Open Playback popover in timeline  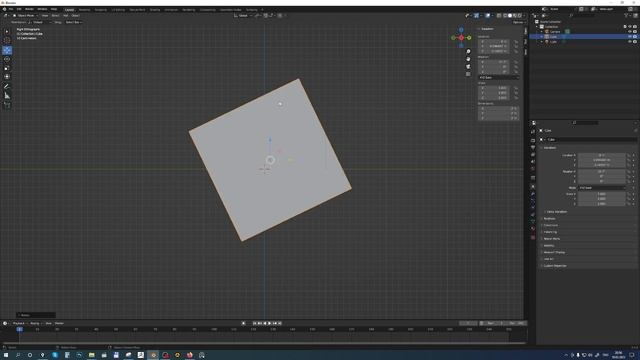(19, 323)
